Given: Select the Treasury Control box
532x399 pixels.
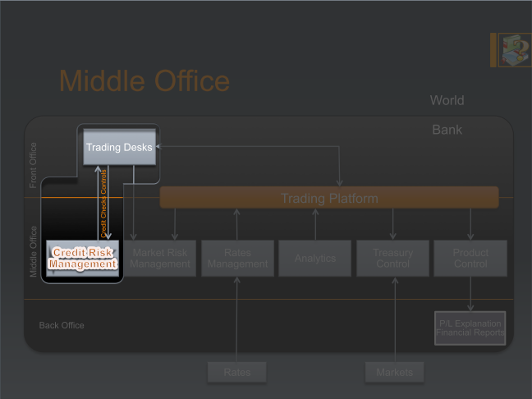Looking at the screenshot, I should [x=393, y=258].
